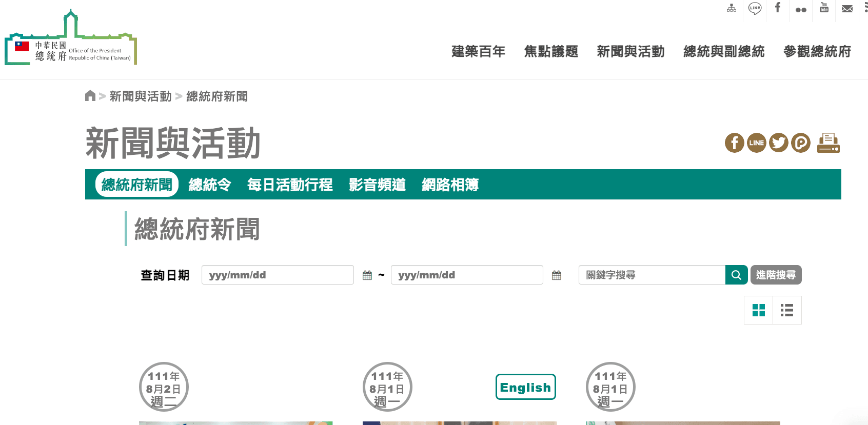Share page via brown Facebook circle icon
Screen dimensions: 868x425
click(735, 143)
